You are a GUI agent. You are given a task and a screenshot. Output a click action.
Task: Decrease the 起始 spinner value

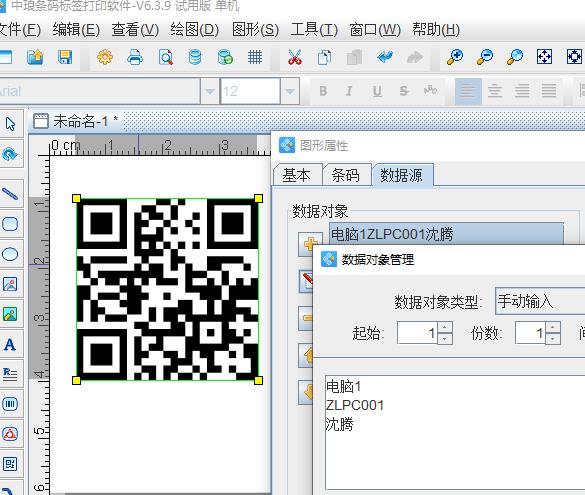[x=445, y=338]
